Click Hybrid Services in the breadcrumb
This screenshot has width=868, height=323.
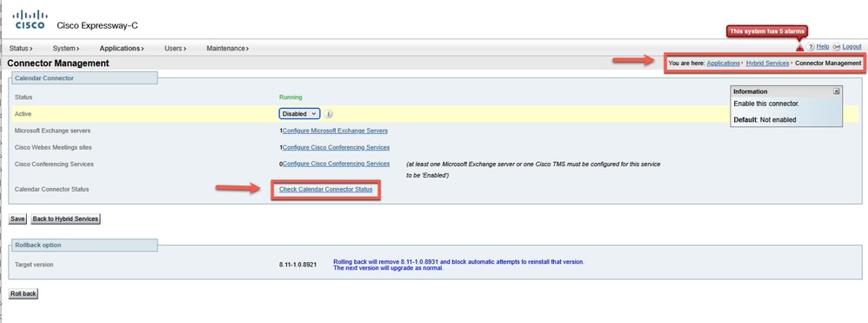pos(767,64)
